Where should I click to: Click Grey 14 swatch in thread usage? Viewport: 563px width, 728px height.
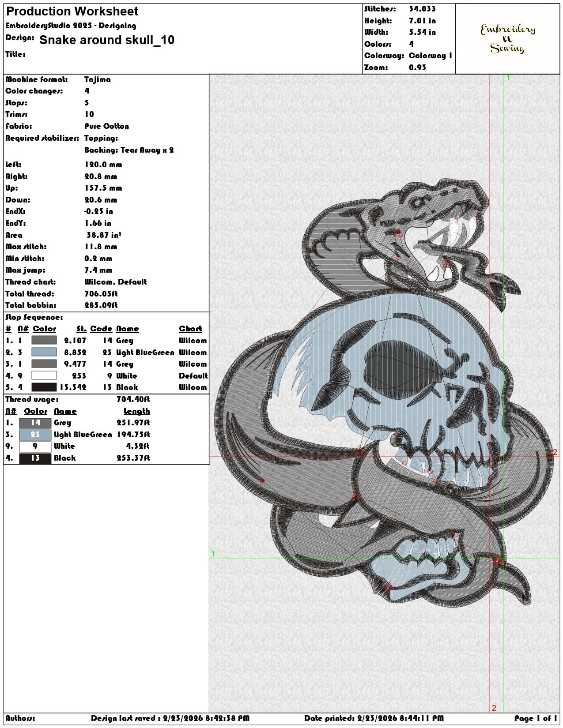click(x=35, y=423)
